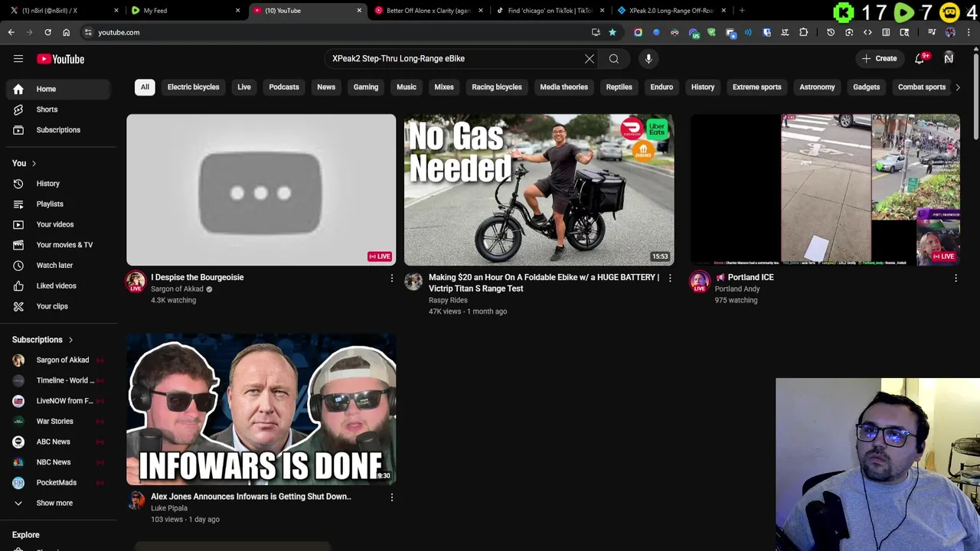980x551 pixels.
Task: Open the Portland ICE live stream thumbnail
Action: pyautogui.click(x=825, y=190)
